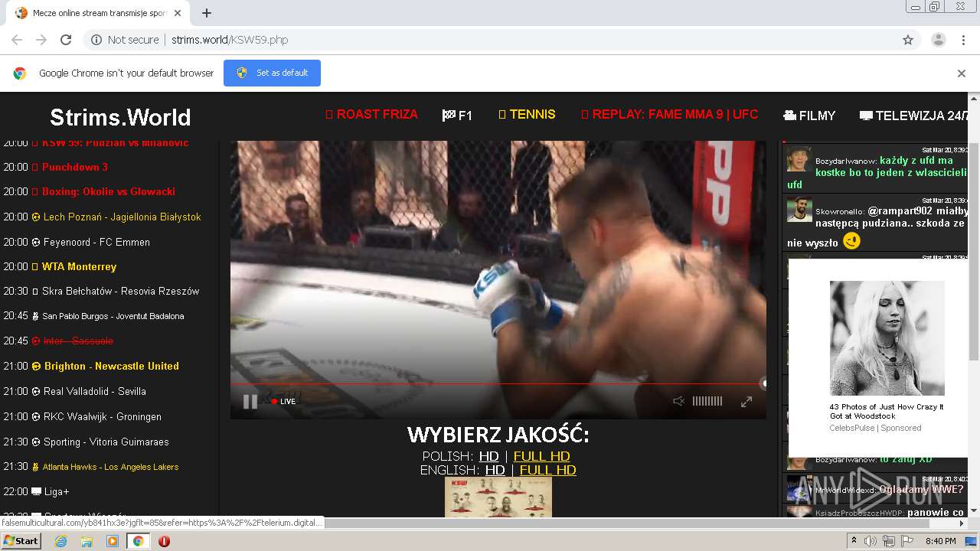Open the sponsored Woodstock photos ad

887,338
